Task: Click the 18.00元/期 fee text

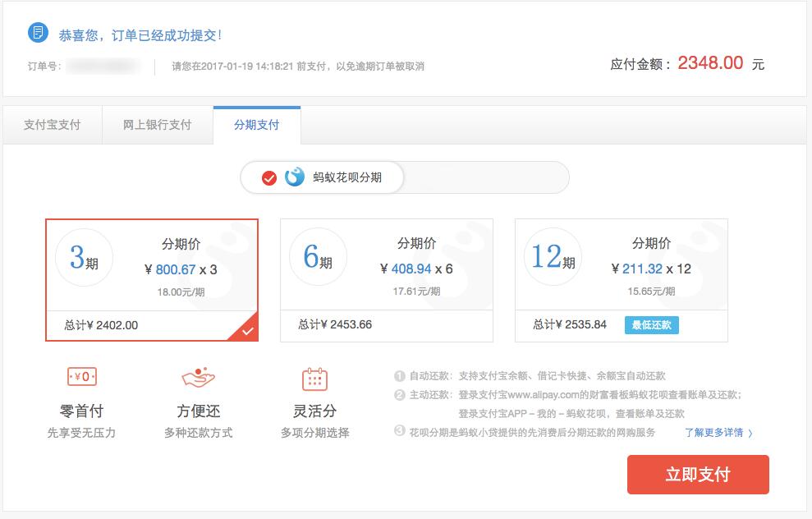Action: (x=181, y=292)
